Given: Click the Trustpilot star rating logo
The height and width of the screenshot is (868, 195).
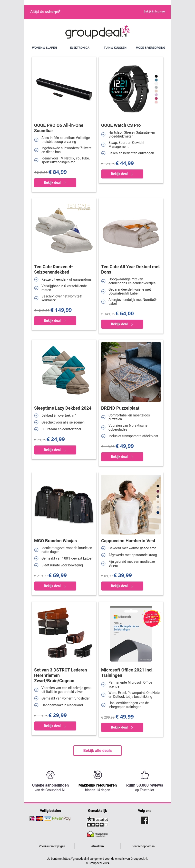Looking at the screenshot, I should pyautogui.click(x=97, y=821).
